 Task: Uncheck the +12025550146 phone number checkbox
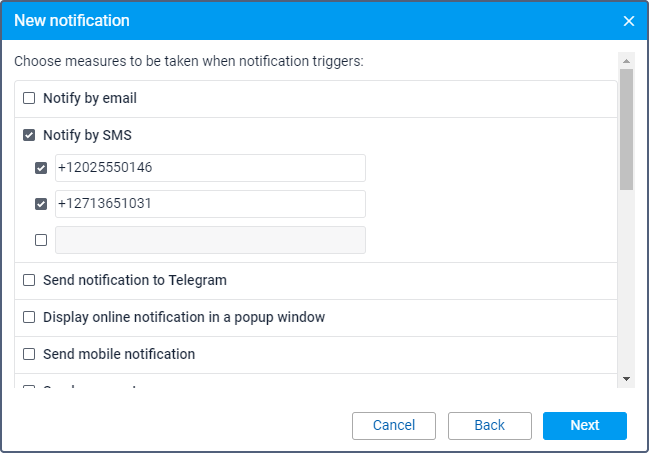click(41, 168)
